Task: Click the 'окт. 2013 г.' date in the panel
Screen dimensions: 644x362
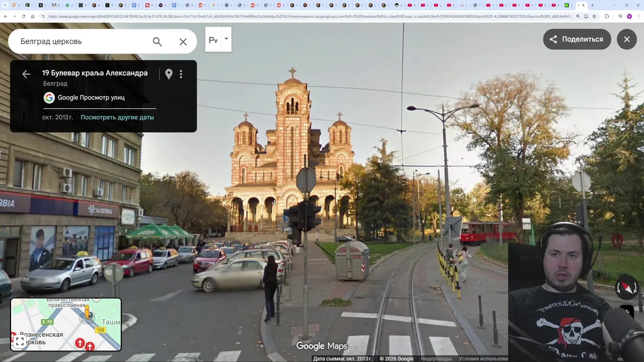Action: (57, 117)
